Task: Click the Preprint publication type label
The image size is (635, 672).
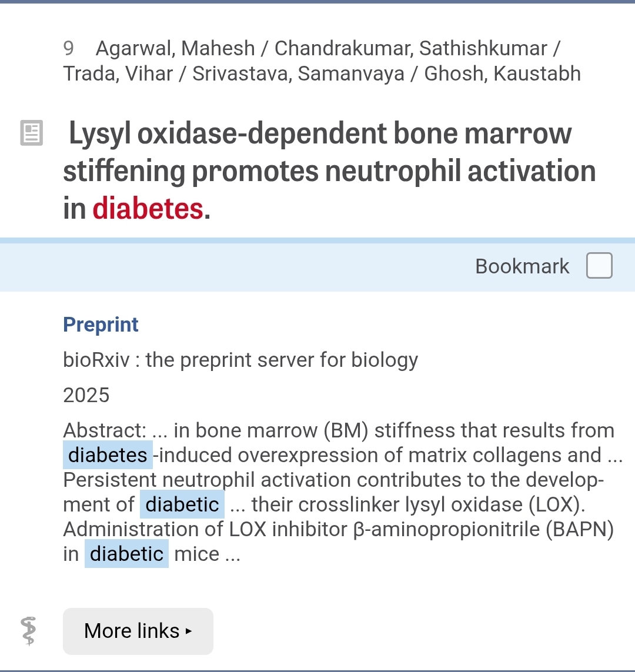Action: pos(101,325)
